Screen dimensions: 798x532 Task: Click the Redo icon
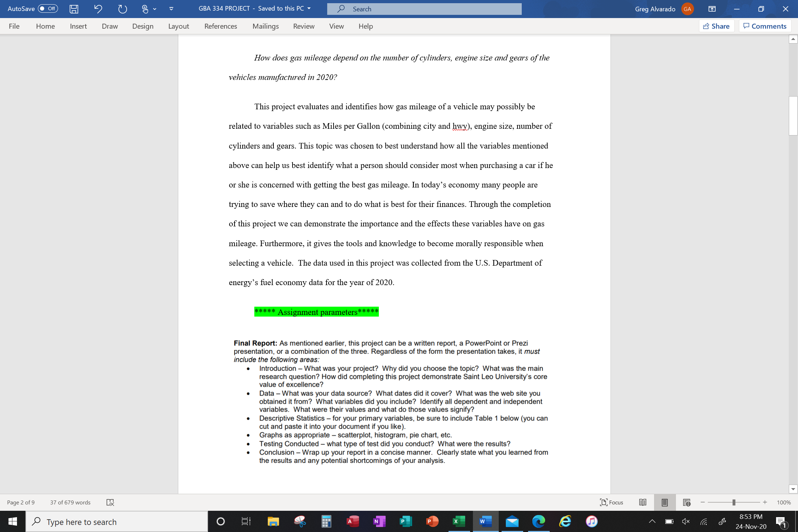(122, 9)
